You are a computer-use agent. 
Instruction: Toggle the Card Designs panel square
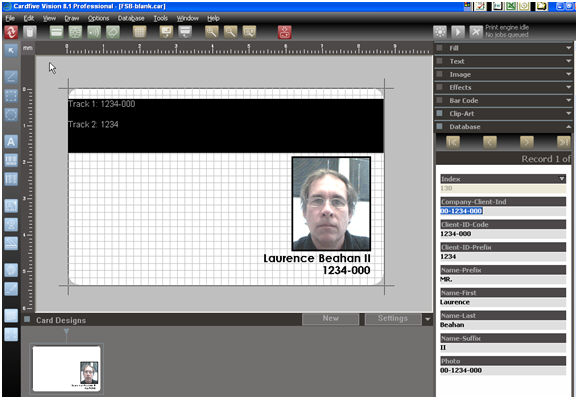click(x=27, y=319)
